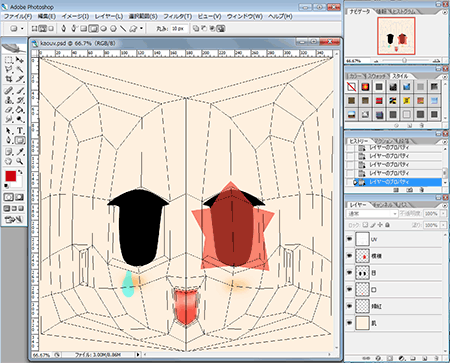Select the Zoom tool

pyautogui.click(x=19, y=161)
